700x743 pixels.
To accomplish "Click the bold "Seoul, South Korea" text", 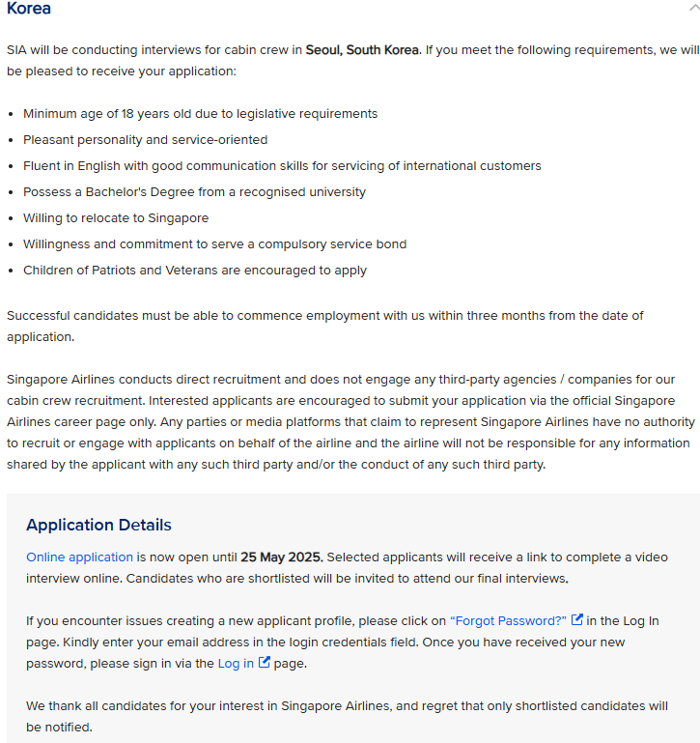I will coord(362,50).
